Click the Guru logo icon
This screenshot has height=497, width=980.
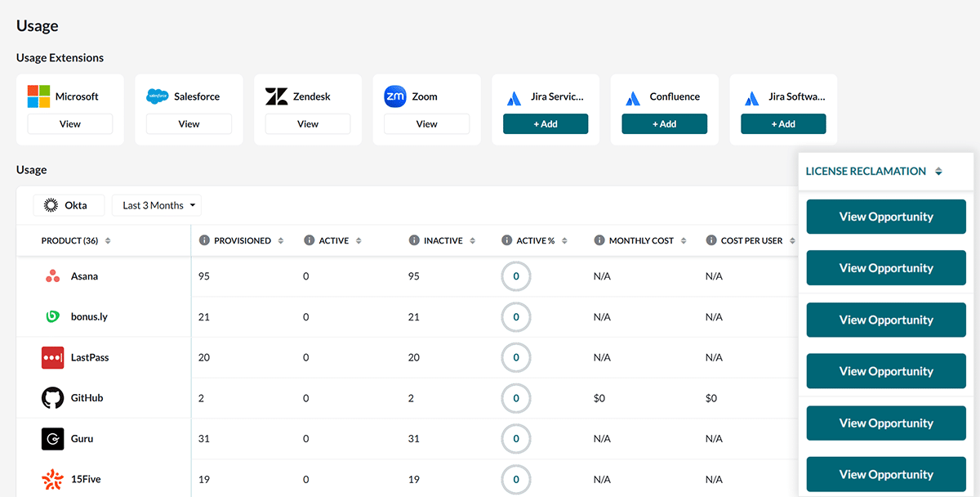[52, 439]
